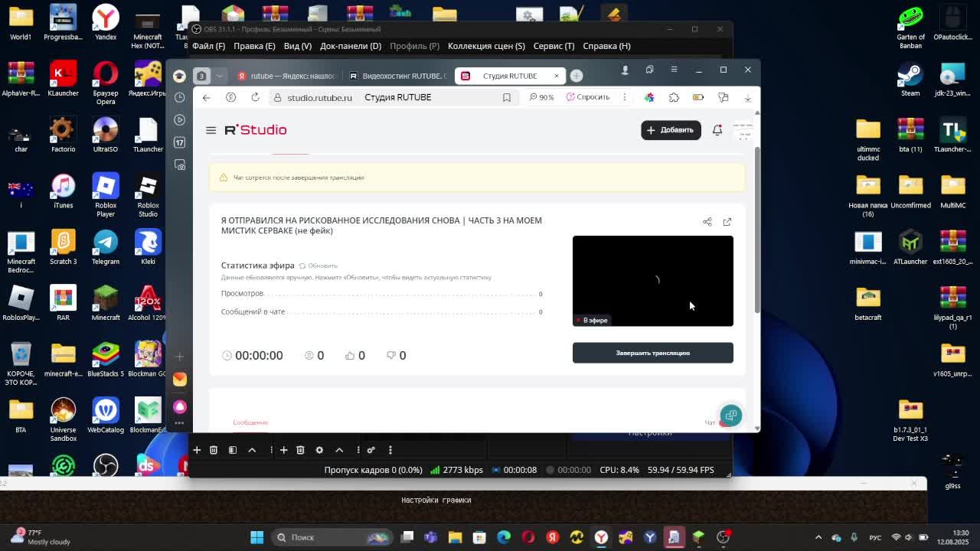The image size is (980, 551).
Task: Open the tab count button showing 3
Action: tap(201, 76)
